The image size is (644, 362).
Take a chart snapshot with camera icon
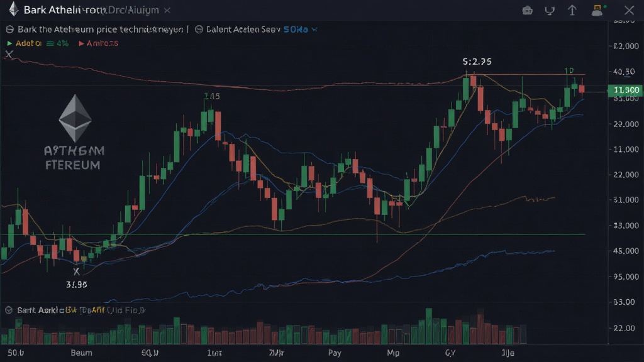click(x=528, y=10)
